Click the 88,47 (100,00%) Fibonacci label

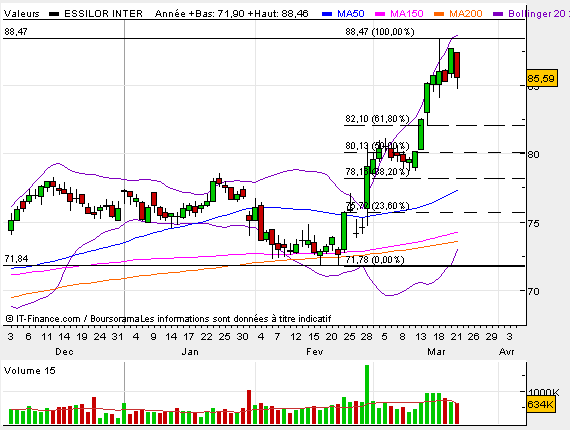(380, 32)
